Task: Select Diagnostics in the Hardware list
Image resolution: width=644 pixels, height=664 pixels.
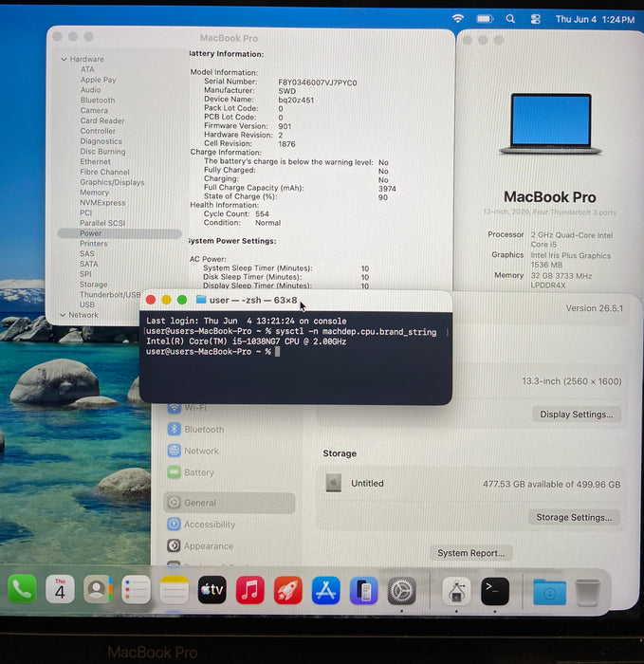Action: coord(101,141)
